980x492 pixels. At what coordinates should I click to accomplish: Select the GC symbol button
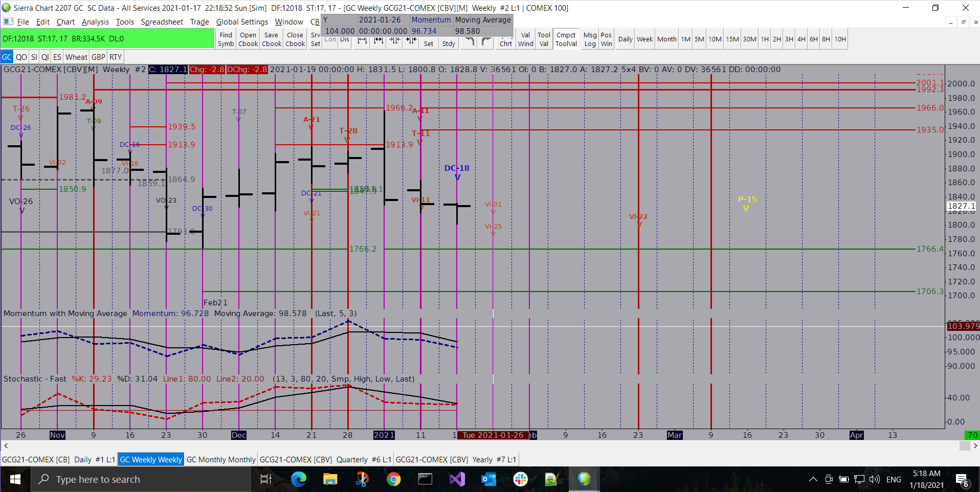coord(7,57)
